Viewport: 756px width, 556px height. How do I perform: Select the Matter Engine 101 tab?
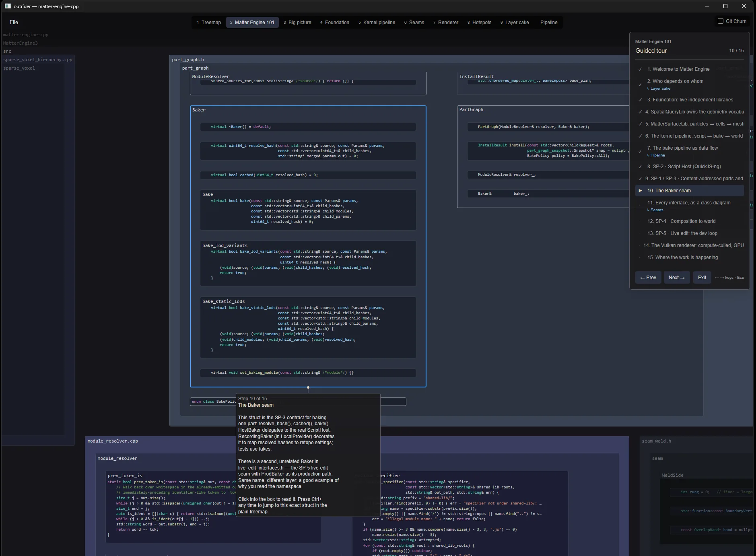coord(252,23)
